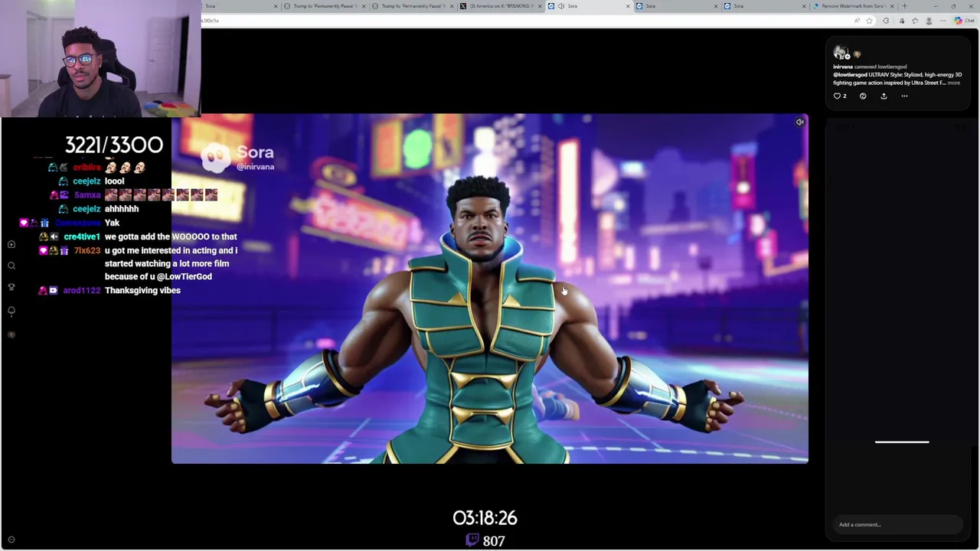The width and height of the screenshot is (980, 551).
Task: Open the @lowtiersgod mention in the caption
Action: tap(850, 75)
